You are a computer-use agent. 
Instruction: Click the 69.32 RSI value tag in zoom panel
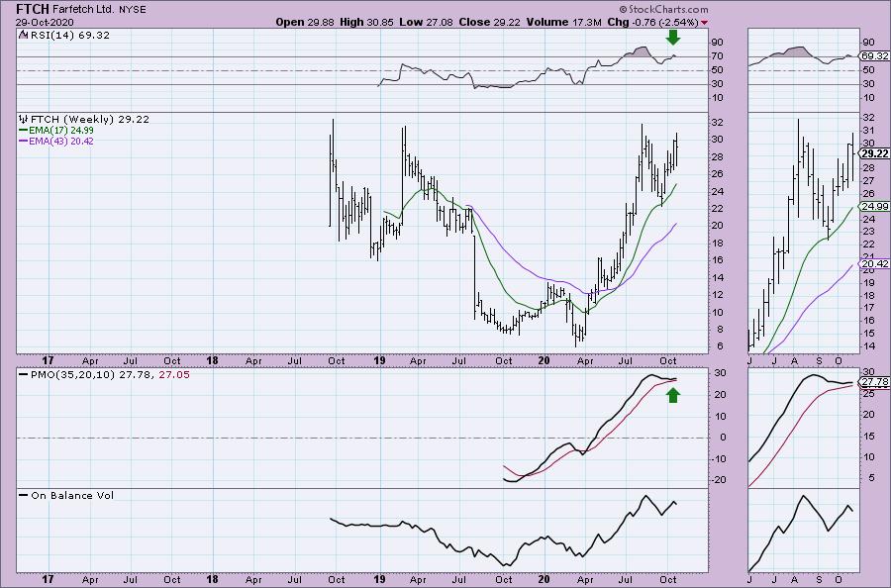pyautogui.click(x=874, y=55)
